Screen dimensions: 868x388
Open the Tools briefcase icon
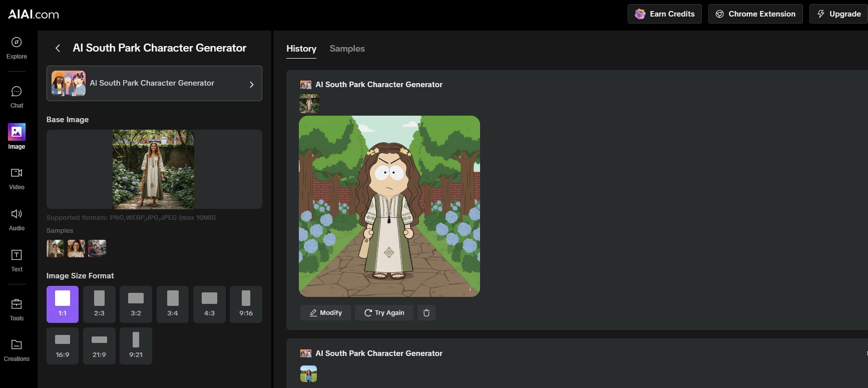pos(17,304)
